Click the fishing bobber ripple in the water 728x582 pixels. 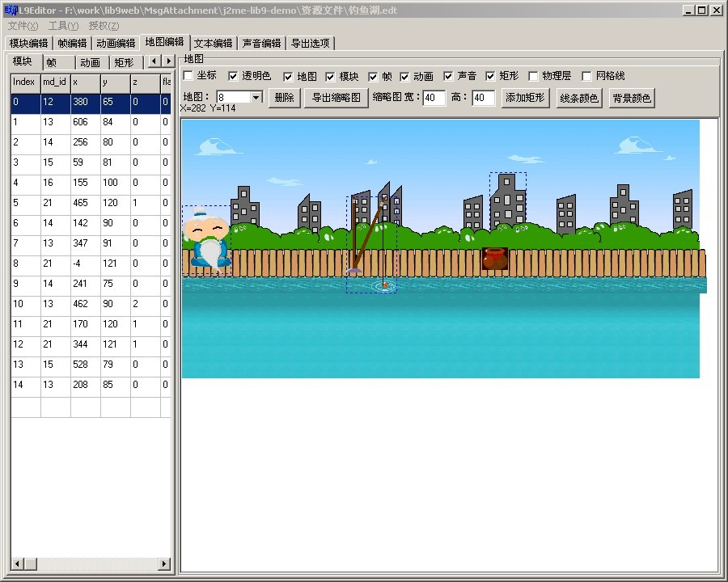(x=385, y=285)
